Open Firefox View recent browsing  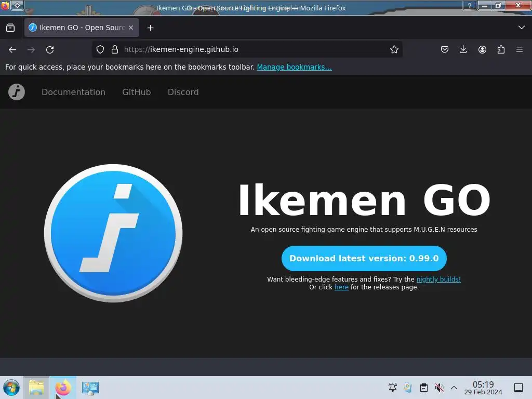pyautogui.click(x=10, y=28)
